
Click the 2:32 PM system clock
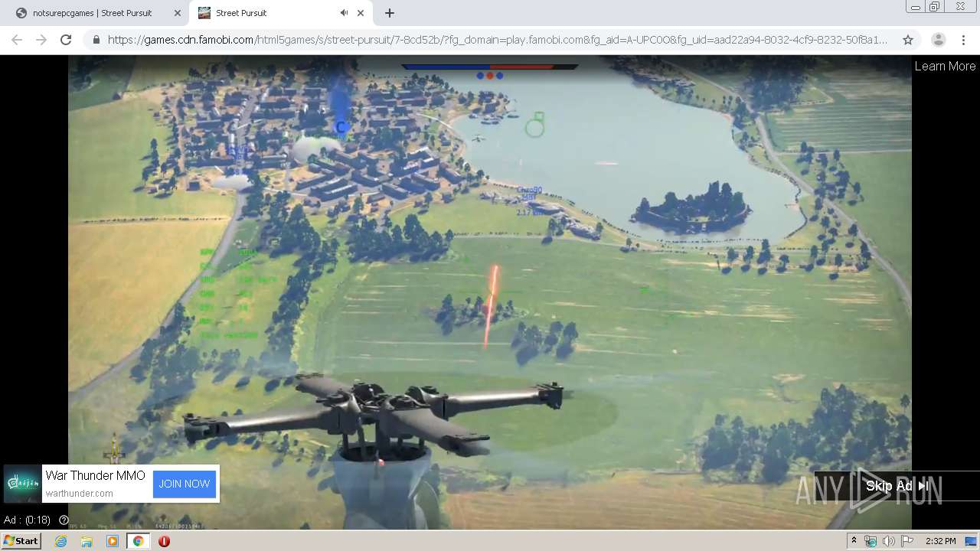pyautogui.click(x=940, y=541)
